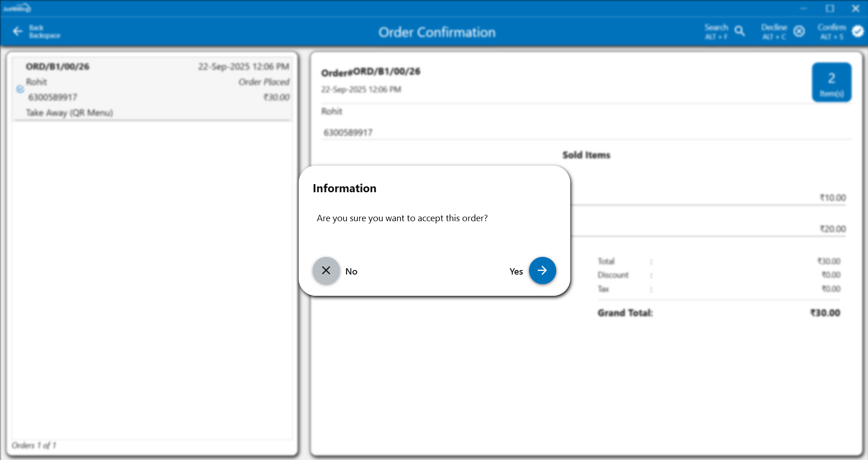Viewport: 868px width, 460px height.
Task: Click the Decline ALT+C toolbar label
Action: coord(774,32)
